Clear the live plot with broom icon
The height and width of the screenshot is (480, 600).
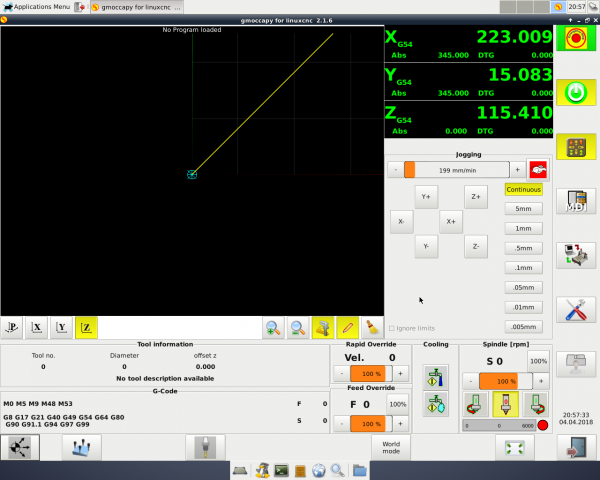(x=373, y=327)
